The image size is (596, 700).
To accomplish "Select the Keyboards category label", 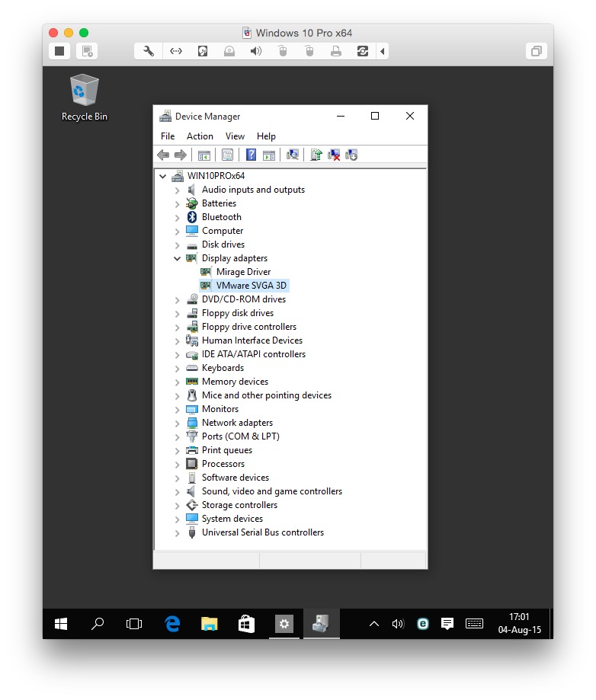I will (x=223, y=368).
